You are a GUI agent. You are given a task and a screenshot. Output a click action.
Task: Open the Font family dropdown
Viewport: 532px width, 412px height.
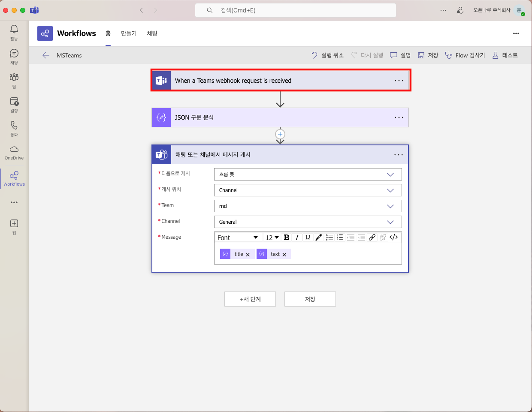pos(238,238)
